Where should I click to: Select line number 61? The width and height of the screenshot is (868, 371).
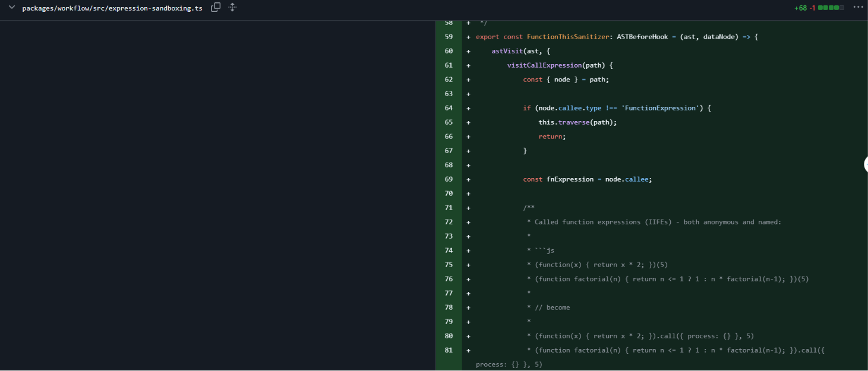click(449, 65)
